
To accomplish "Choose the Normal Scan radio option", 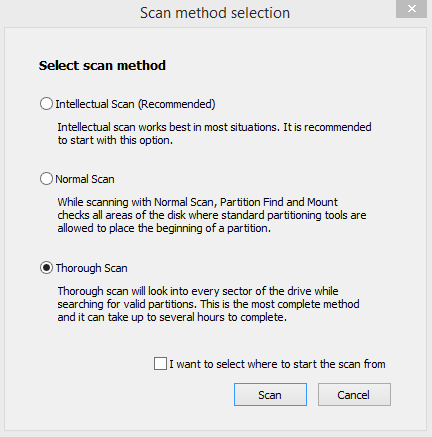I will tap(46, 179).
